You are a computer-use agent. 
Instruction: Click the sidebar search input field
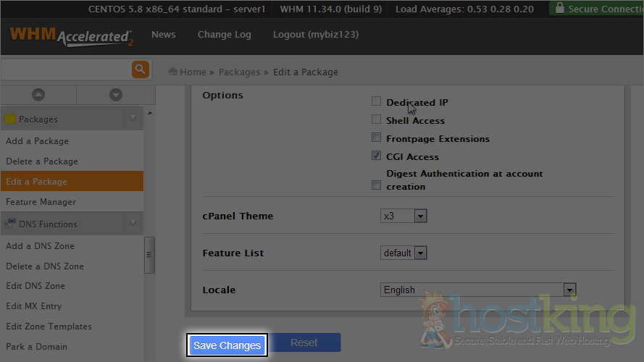65,70
